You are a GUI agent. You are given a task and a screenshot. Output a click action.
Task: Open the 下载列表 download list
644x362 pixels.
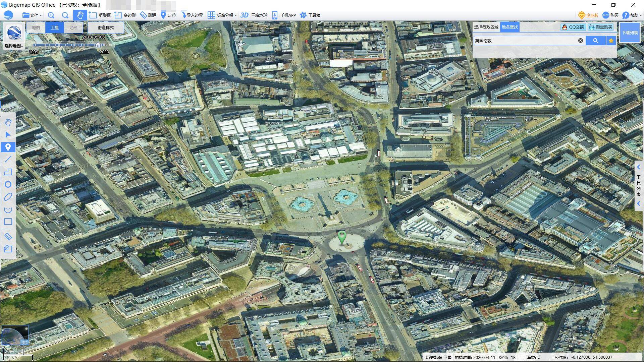pyautogui.click(x=630, y=33)
